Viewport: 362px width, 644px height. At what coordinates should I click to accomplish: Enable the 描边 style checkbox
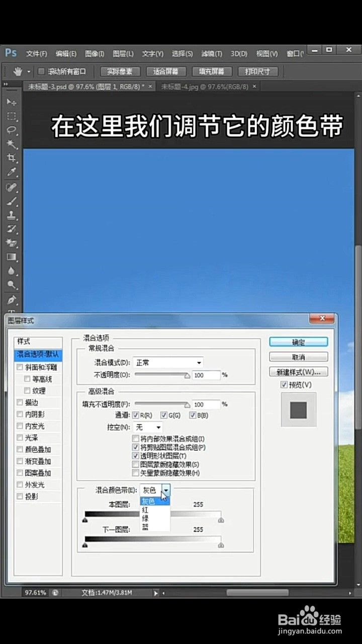point(20,403)
